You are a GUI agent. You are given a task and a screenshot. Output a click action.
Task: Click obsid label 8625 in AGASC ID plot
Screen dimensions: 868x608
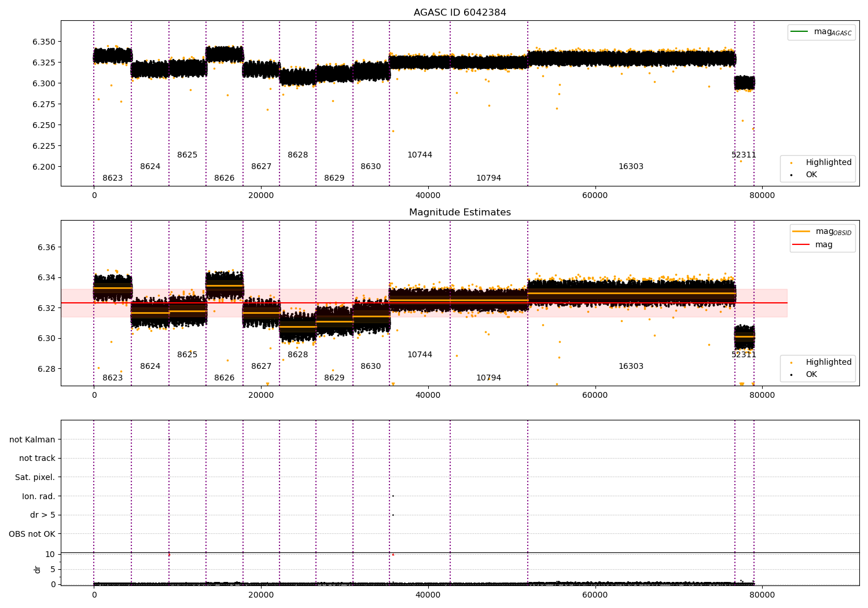point(187,155)
